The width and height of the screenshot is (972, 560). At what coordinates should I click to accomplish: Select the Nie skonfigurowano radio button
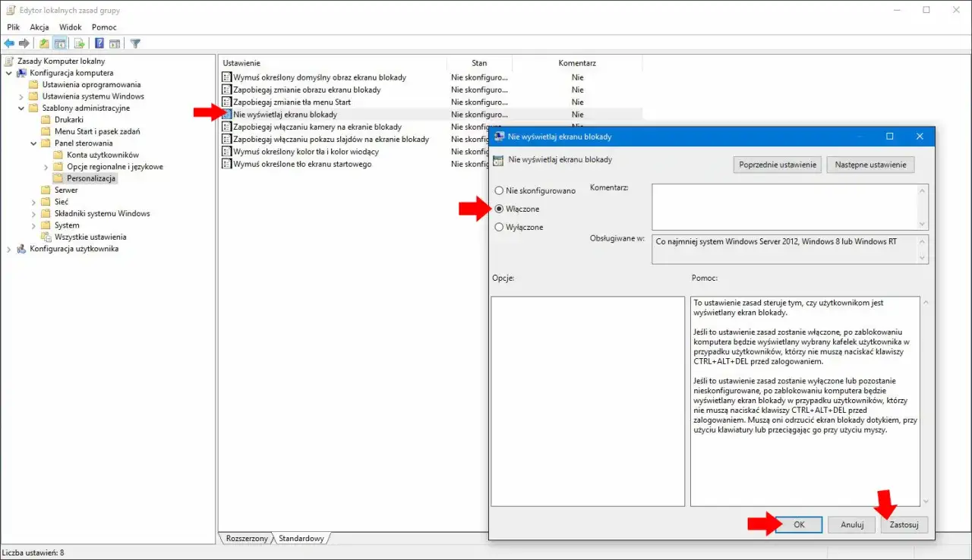(499, 190)
